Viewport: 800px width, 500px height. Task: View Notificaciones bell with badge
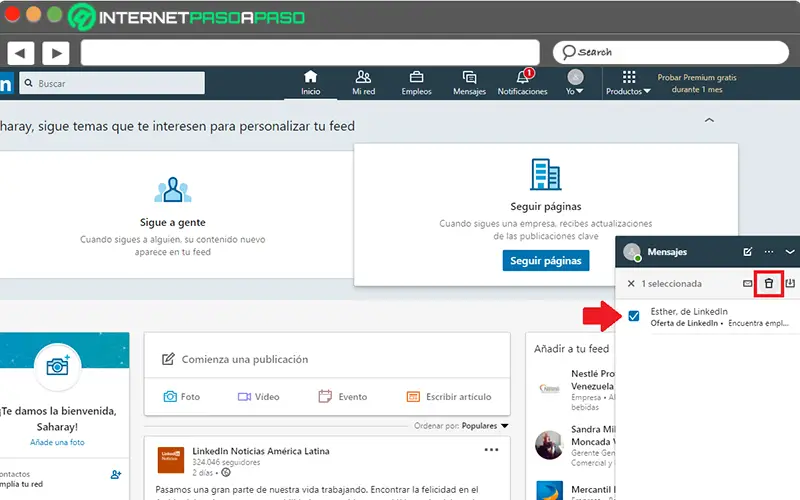522,83
